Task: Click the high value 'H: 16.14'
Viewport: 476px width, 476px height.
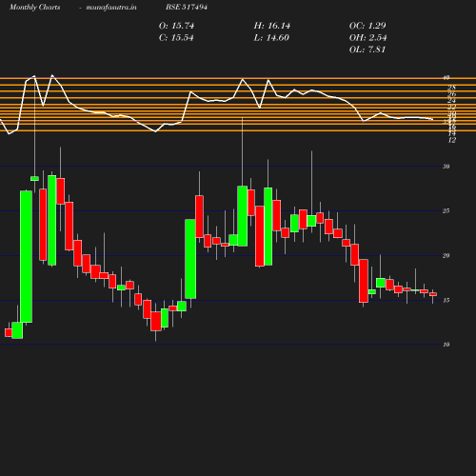Action: (272, 26)
